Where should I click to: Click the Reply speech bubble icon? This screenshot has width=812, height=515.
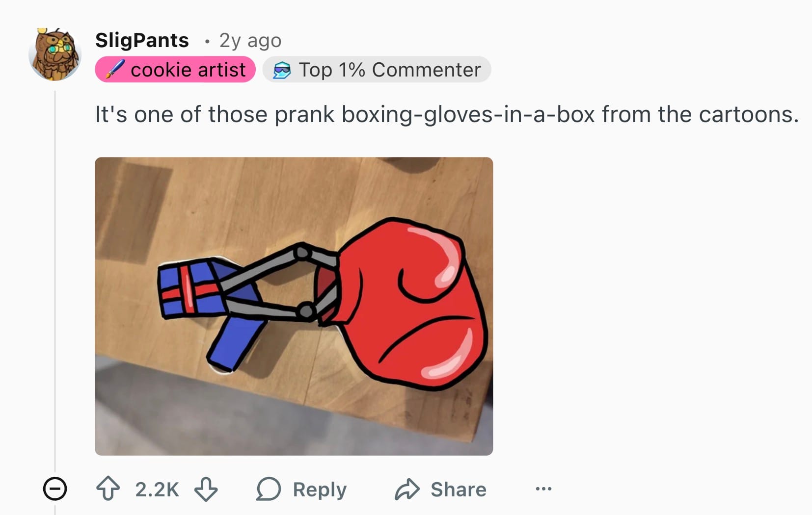(x=269, y=489)
